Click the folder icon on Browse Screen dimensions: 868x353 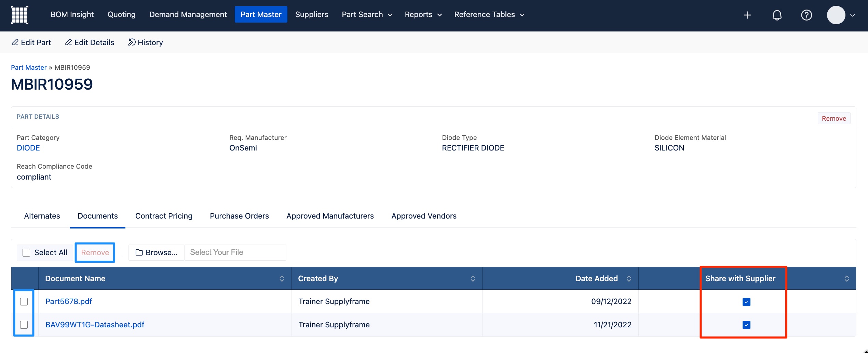pyautogui.click(x=139, y=252)
